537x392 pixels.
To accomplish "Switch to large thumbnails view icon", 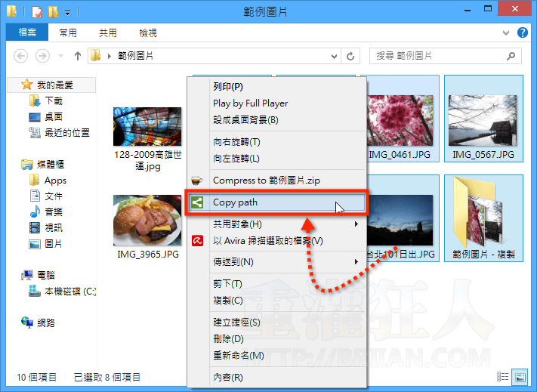I will tap(519, 376).
